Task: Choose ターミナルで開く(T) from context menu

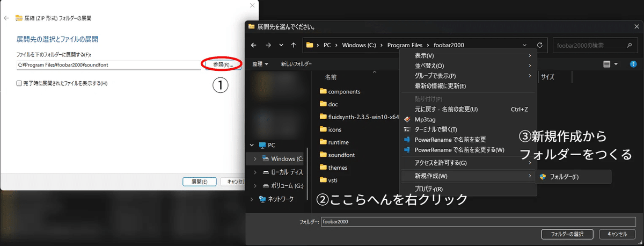Action: pyautogui.click(x=469, y=129)
